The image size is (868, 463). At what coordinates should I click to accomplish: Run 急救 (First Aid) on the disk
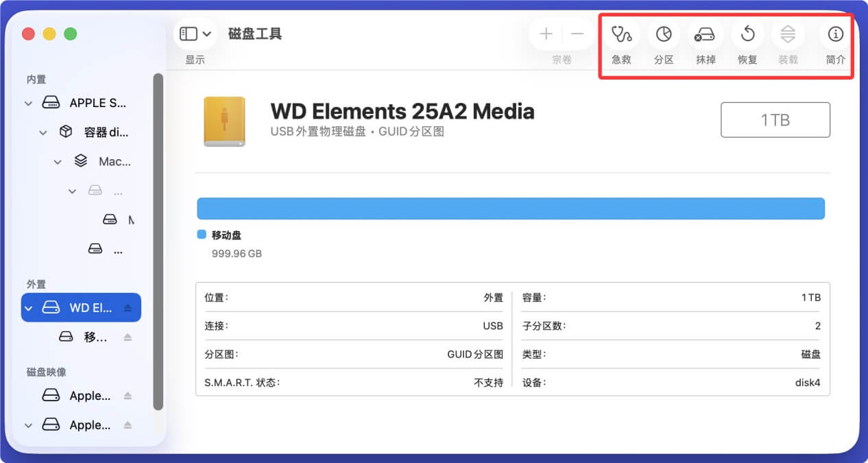tap(620, 34)
